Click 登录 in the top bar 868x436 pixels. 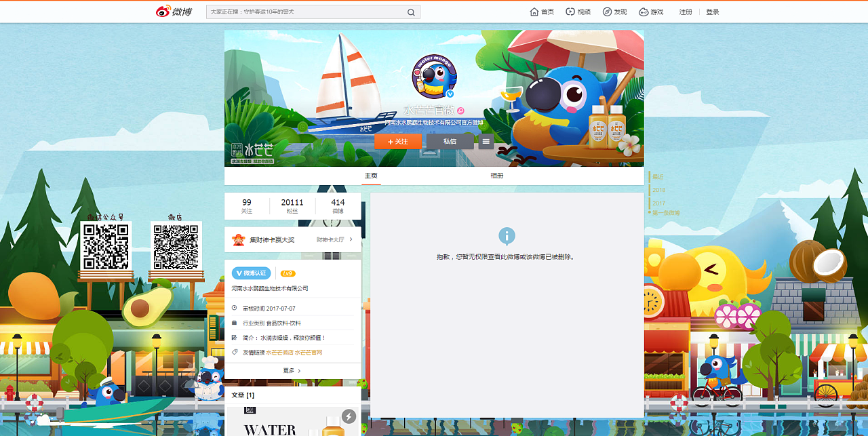point(712,12)
